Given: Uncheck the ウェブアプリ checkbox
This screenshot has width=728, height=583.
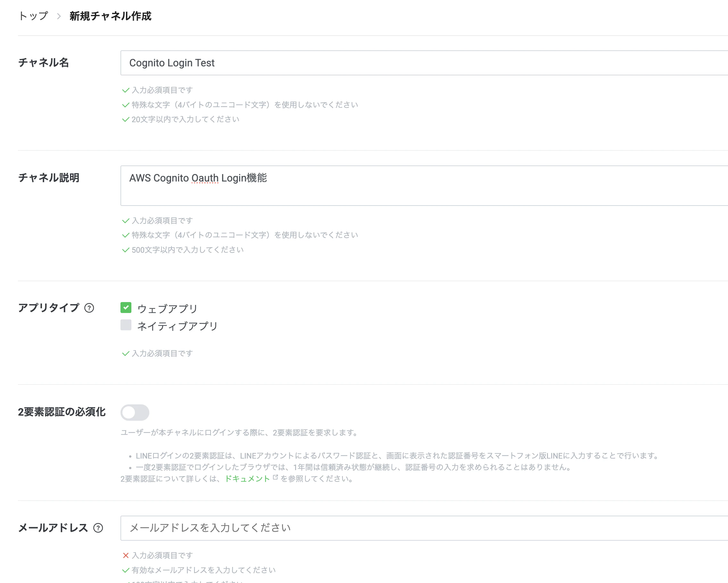Looking at the screenshot, I should coord(126,308).
